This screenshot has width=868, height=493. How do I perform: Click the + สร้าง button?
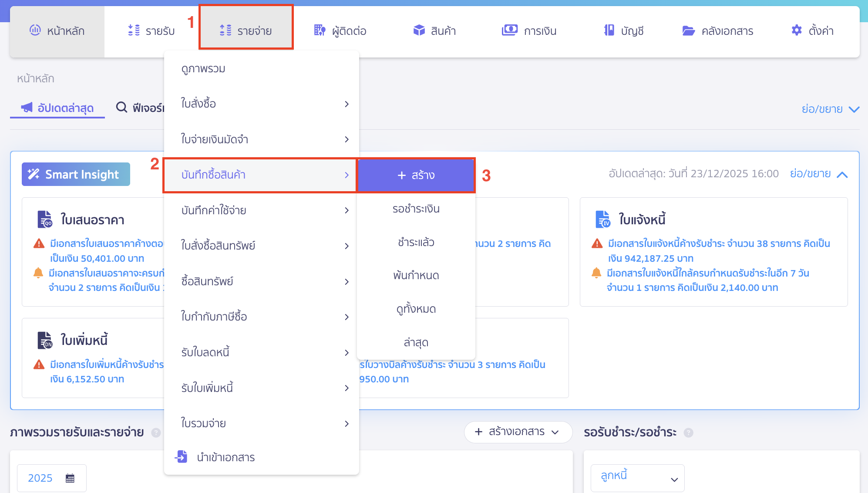click(x=416, y=175)
